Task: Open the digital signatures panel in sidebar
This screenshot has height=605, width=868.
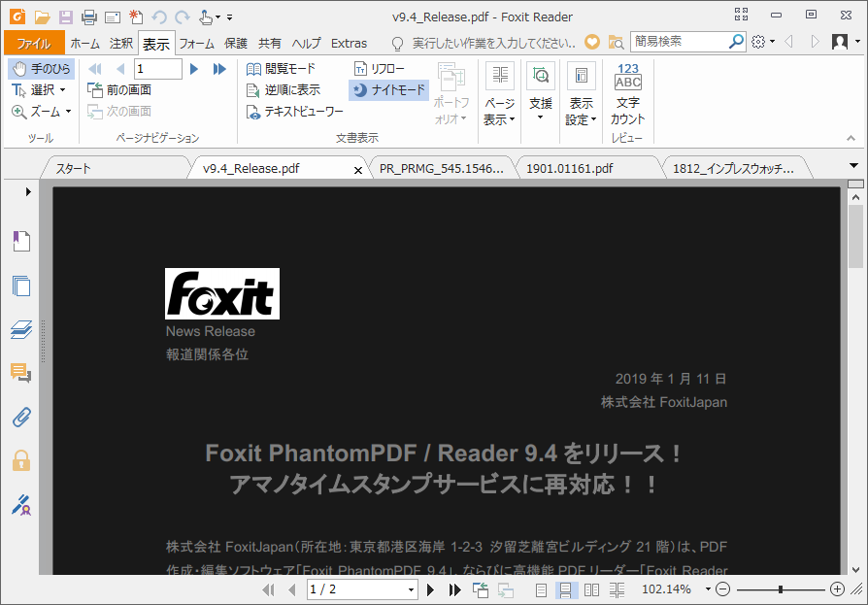Action: pyautogui.click(x=21, y=504)
